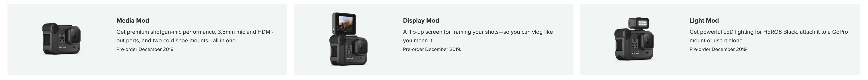Click the LED lighting for HERO8 description
The image size is (868, 80).
point(768,36)
